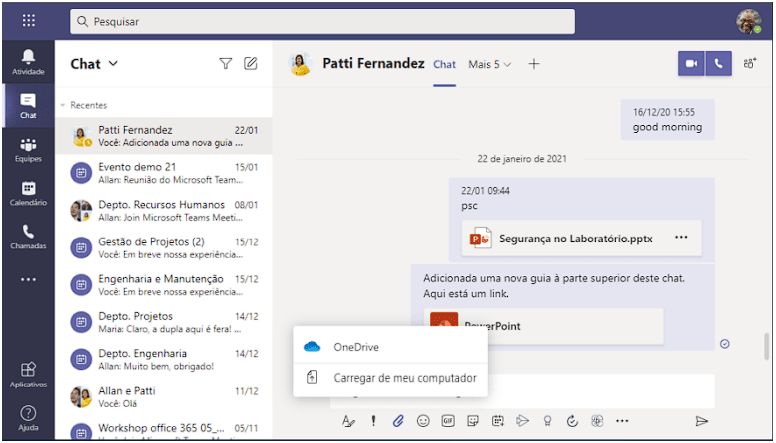This screenshot has height=443, width=776.
Task: Start a new chat with compose icon
Action: pyautogui.click(x=251, y=63)
